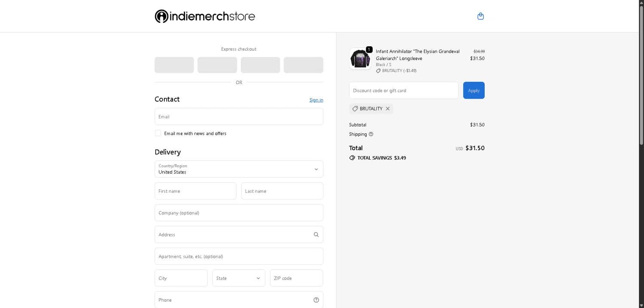
Task: Focus the First name field
Action: [x=195, y=191]
